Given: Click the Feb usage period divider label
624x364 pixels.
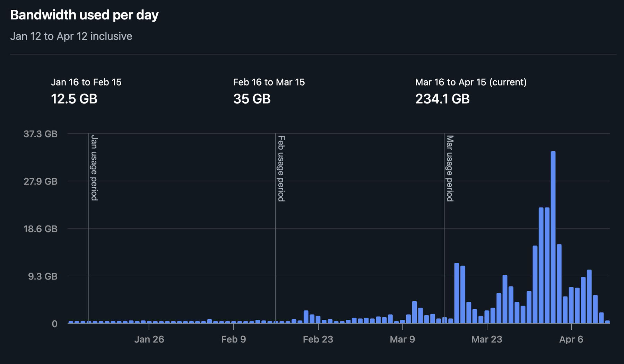Looking at the screenshot, I should click(281, 168).
